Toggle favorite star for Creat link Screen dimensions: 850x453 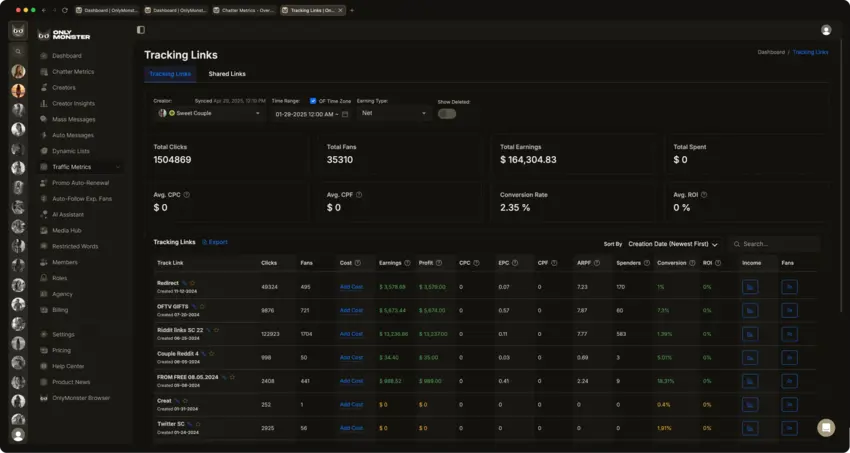pyautogui.click(x=185, y=401)
